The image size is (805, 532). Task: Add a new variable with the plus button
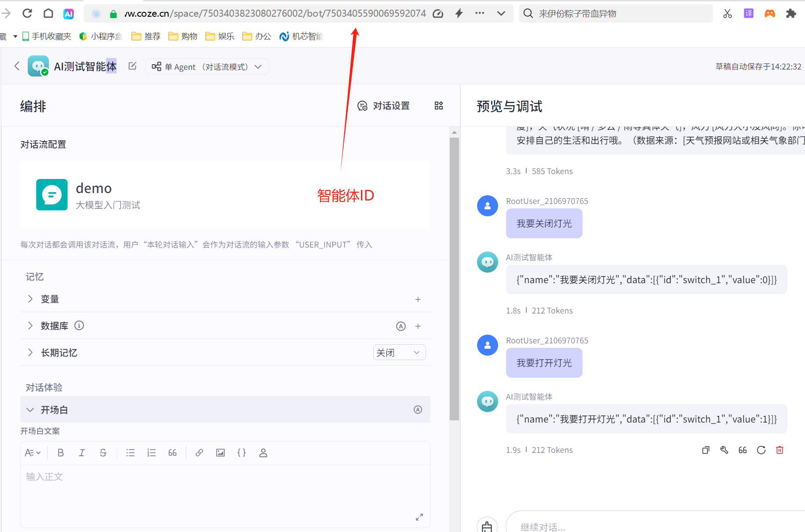coord(418,299)
